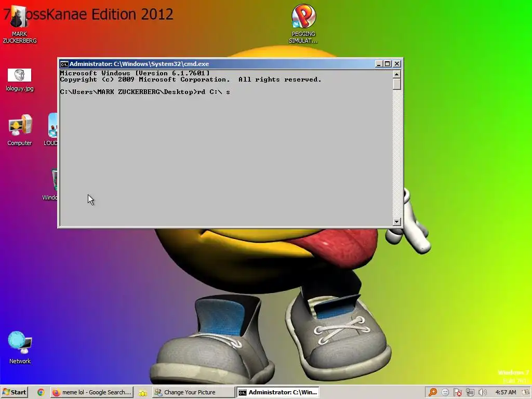The width and height of the screenshot is (532, 399).
Task: Click the Start button
Action: point(14,392)
